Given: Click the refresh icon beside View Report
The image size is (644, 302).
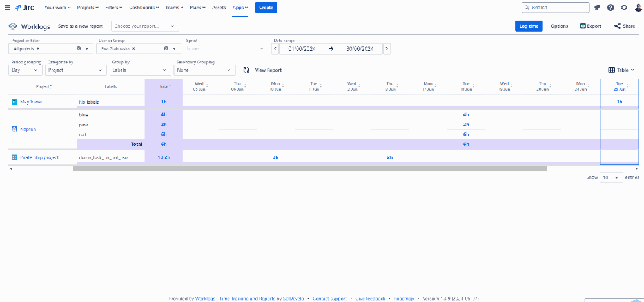Looking at the screenshot, I should pyautogui.click(x=246, y=70).
